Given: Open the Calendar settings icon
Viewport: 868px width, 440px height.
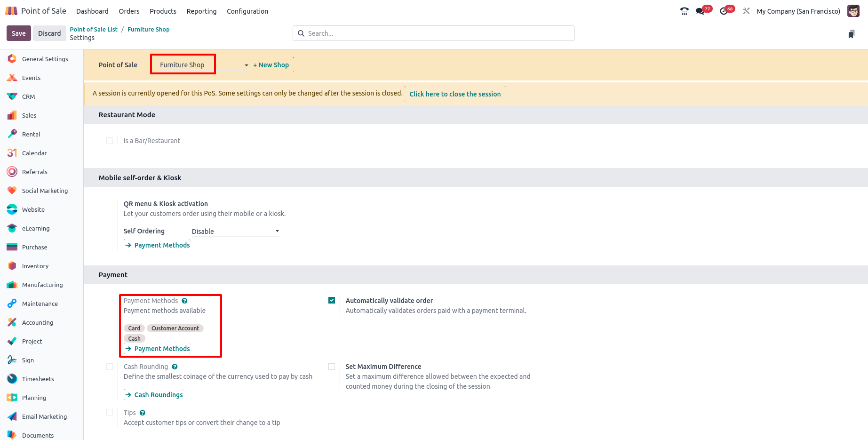Looking at the screenshot, I should [12, 153].
